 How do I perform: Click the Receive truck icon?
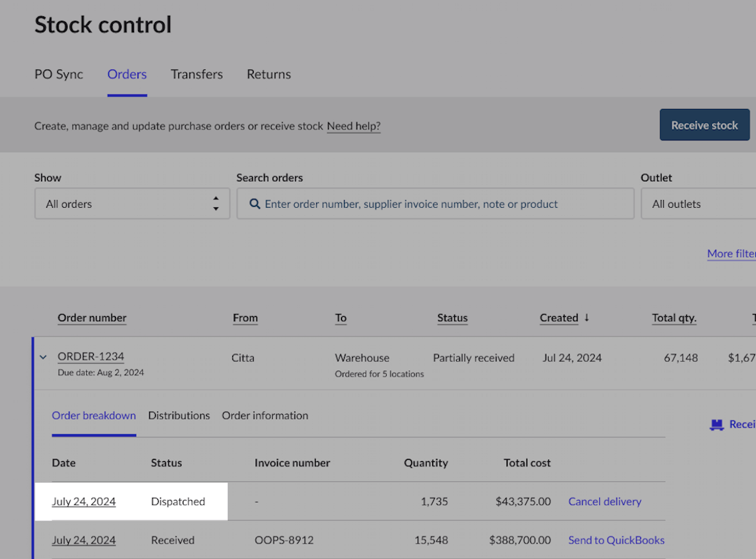tap(716, 425)
